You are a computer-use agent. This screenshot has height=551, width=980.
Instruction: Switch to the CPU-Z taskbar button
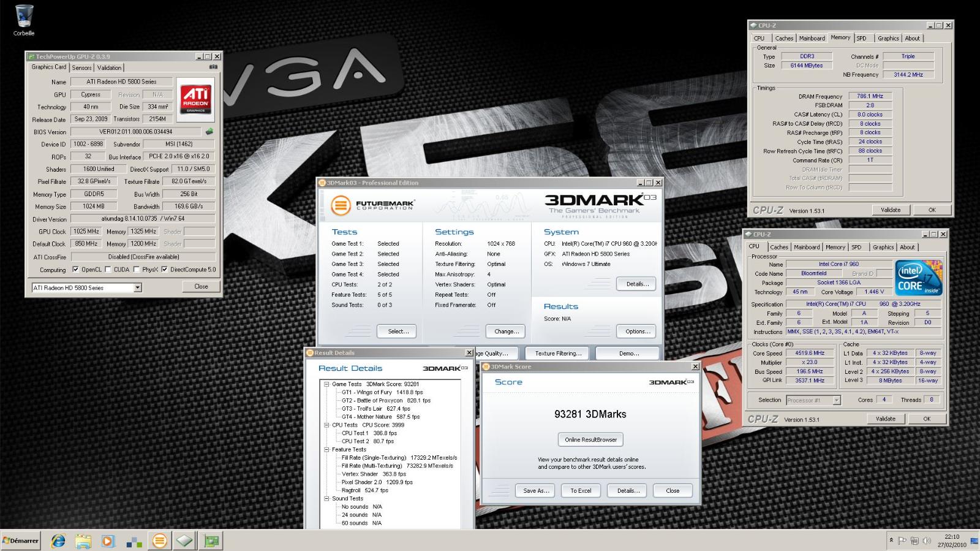185,541
